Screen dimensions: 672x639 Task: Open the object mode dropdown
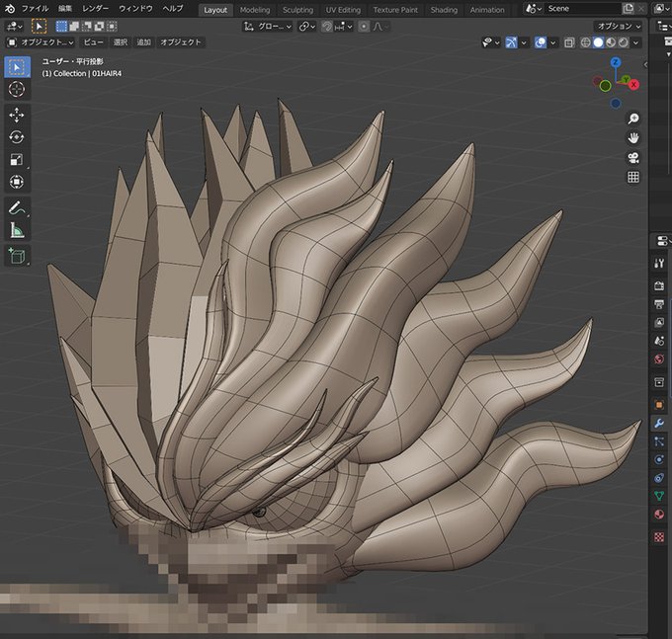click(x=41, y=42)
